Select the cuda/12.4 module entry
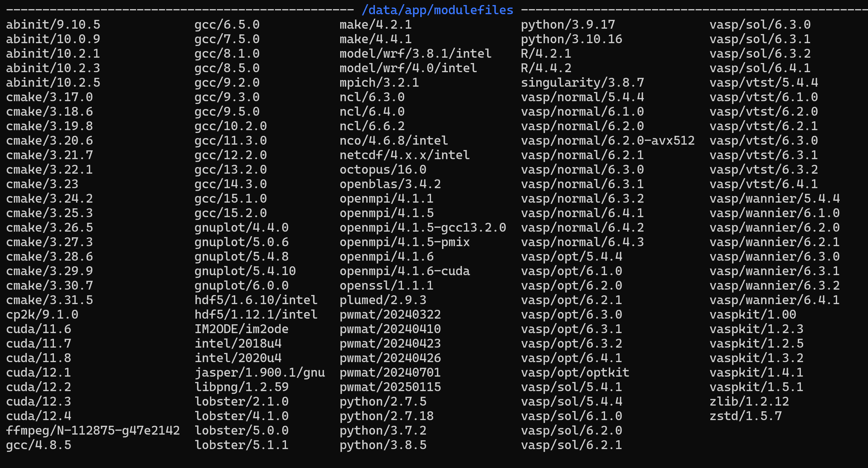This screenshot has width=868, height=468. [39, 416]
